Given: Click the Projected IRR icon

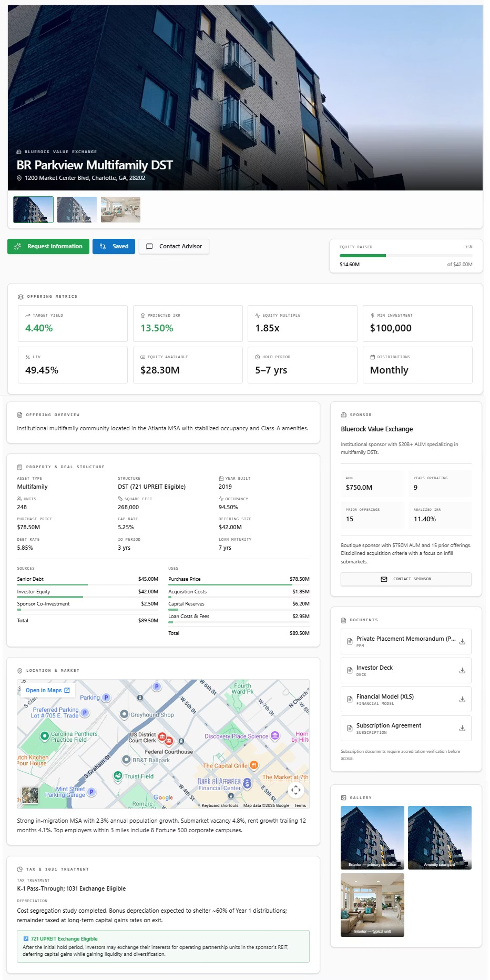Looking at the screenshot, I should point(143,316).
